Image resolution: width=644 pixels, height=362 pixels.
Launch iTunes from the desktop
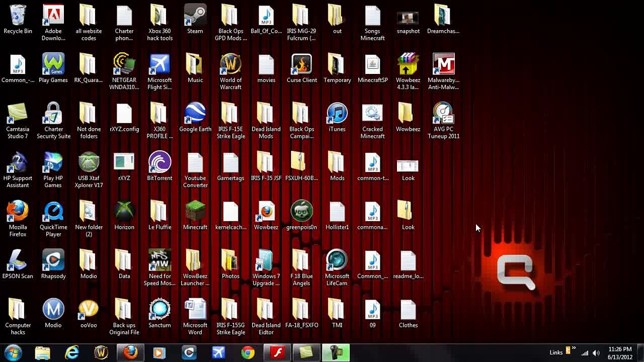click(x=337, y=118)
